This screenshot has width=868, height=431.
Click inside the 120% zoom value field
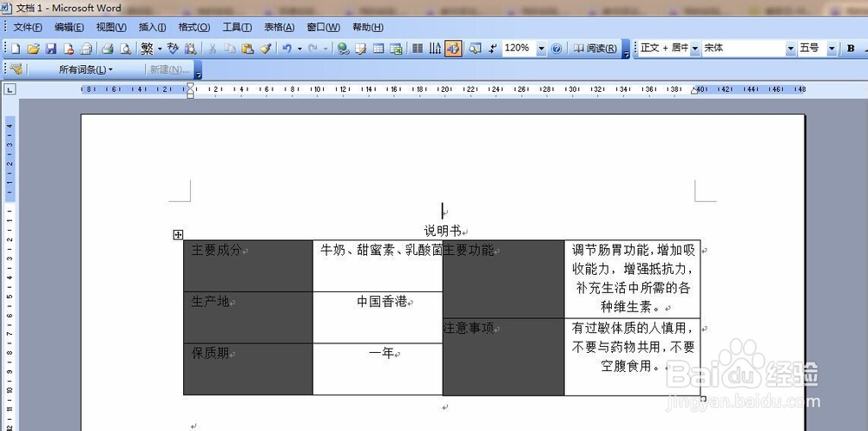click(519, 49)
